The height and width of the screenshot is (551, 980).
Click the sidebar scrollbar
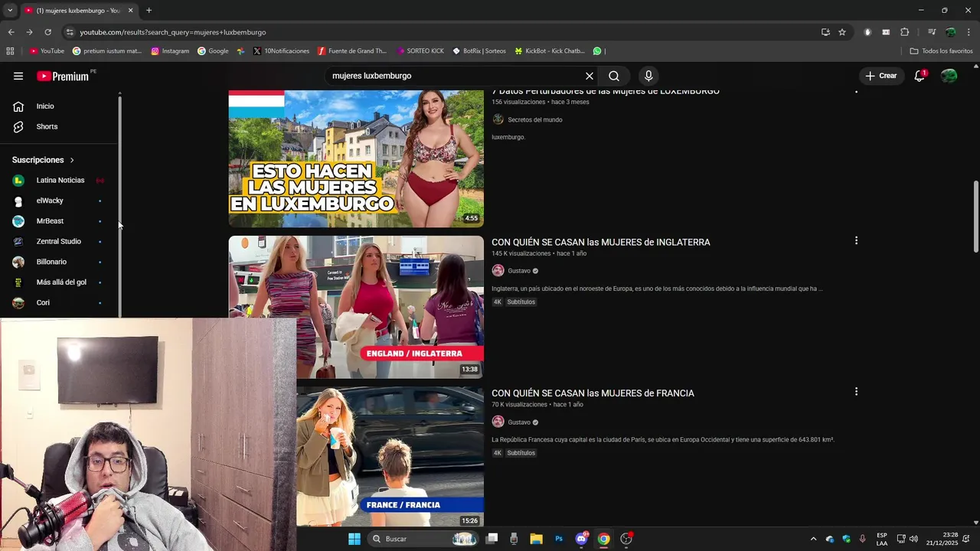(x=119, y=207)
